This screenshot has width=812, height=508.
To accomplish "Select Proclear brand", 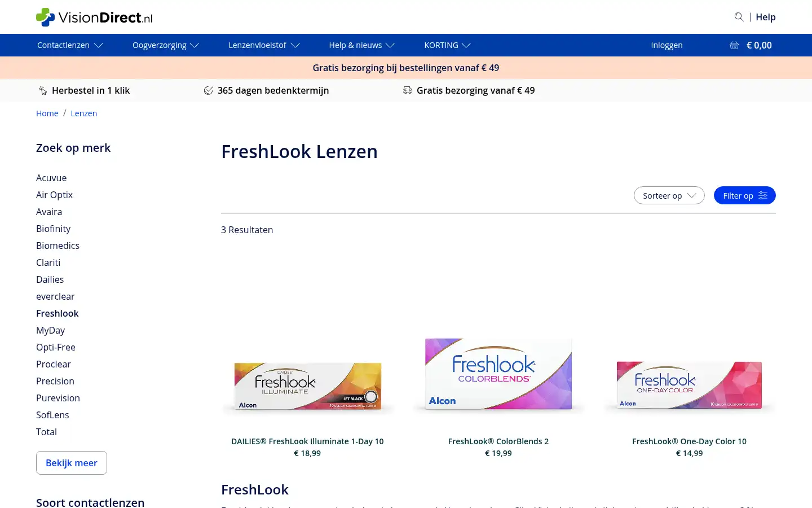I will [54, 364].
